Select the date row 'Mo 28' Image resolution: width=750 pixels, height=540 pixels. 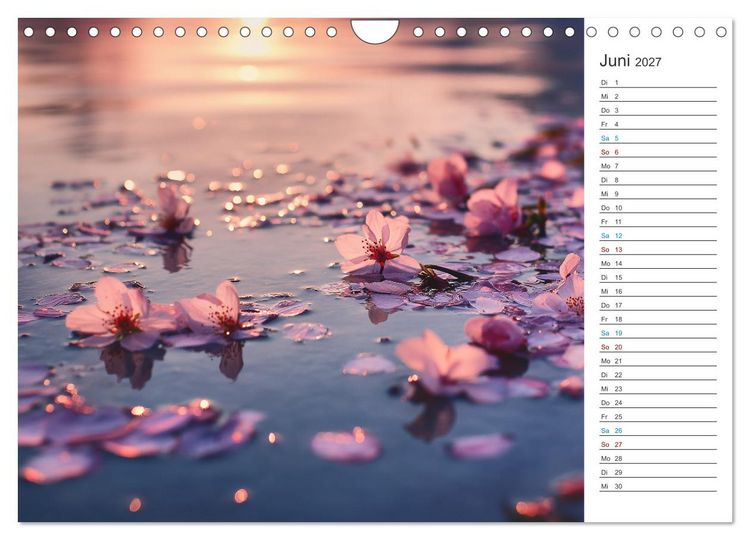658,458
